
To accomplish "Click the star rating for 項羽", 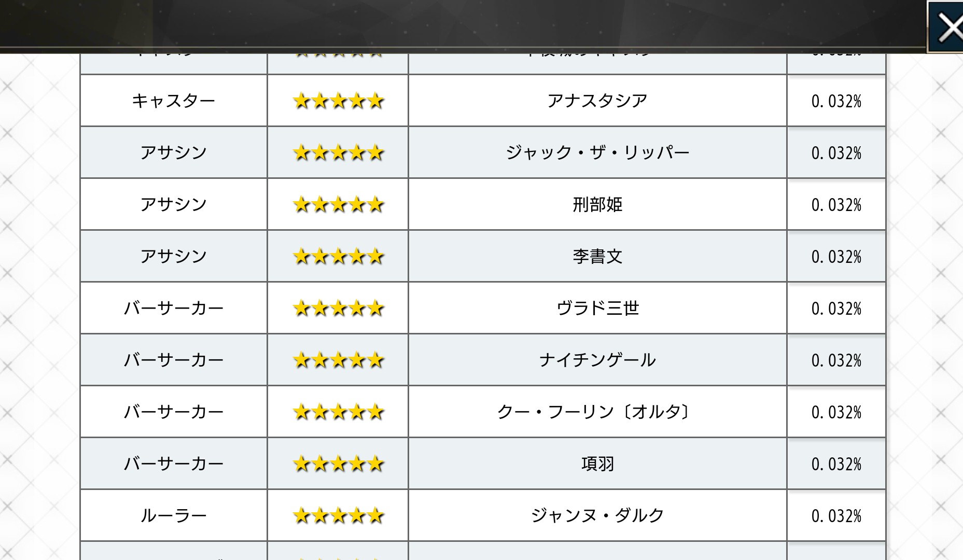I will (338, 464).
